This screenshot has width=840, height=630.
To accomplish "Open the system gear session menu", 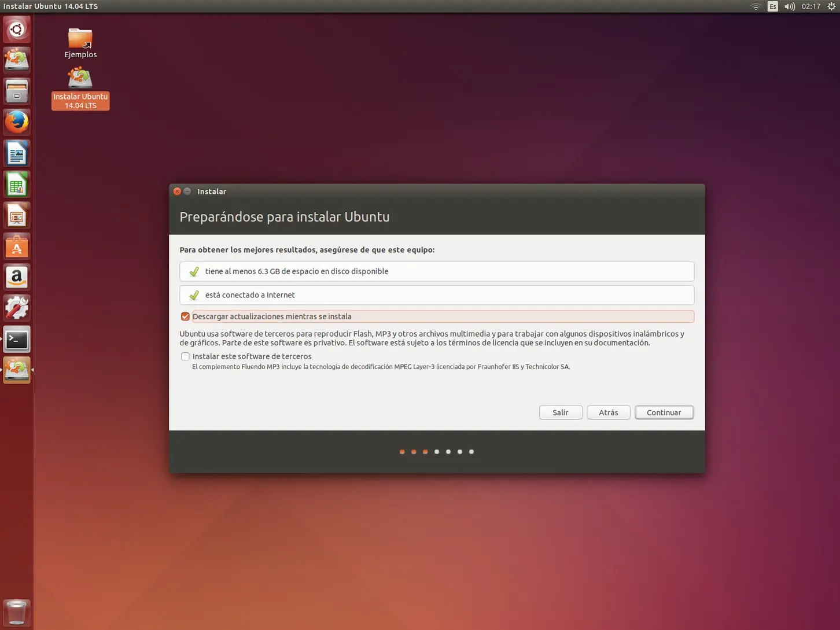I will coord(831,6).
